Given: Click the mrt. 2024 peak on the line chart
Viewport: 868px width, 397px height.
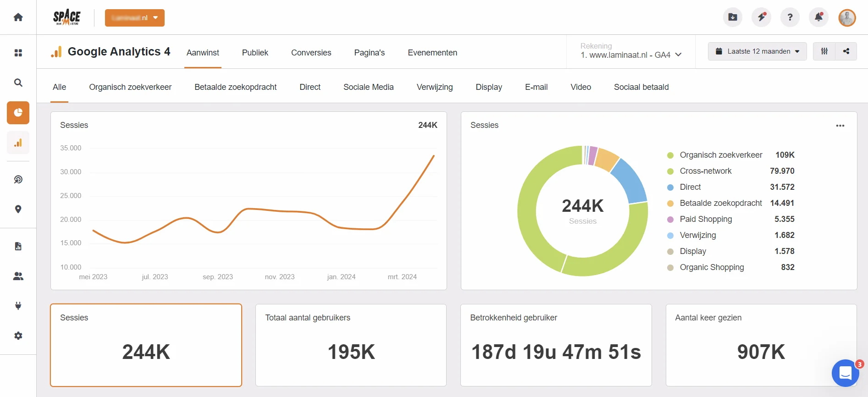Looking at the screenshot, I should click(x=433, y=156).
